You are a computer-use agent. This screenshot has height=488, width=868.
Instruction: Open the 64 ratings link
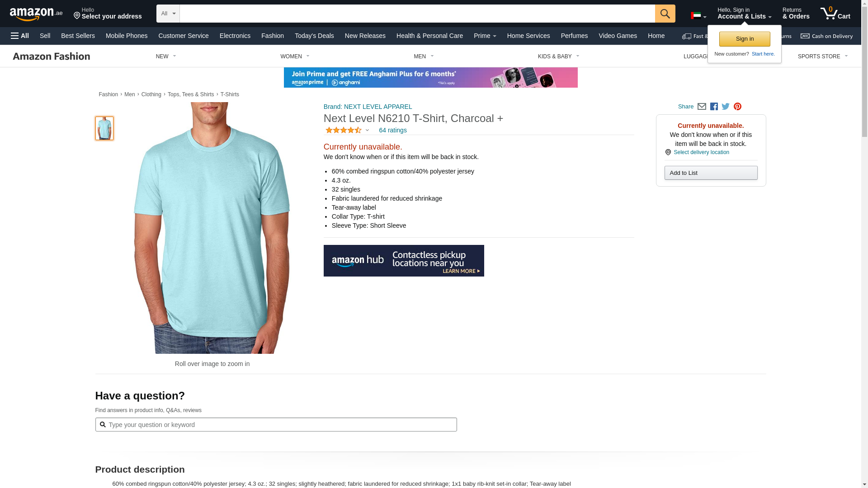click(x=393, y=130)
